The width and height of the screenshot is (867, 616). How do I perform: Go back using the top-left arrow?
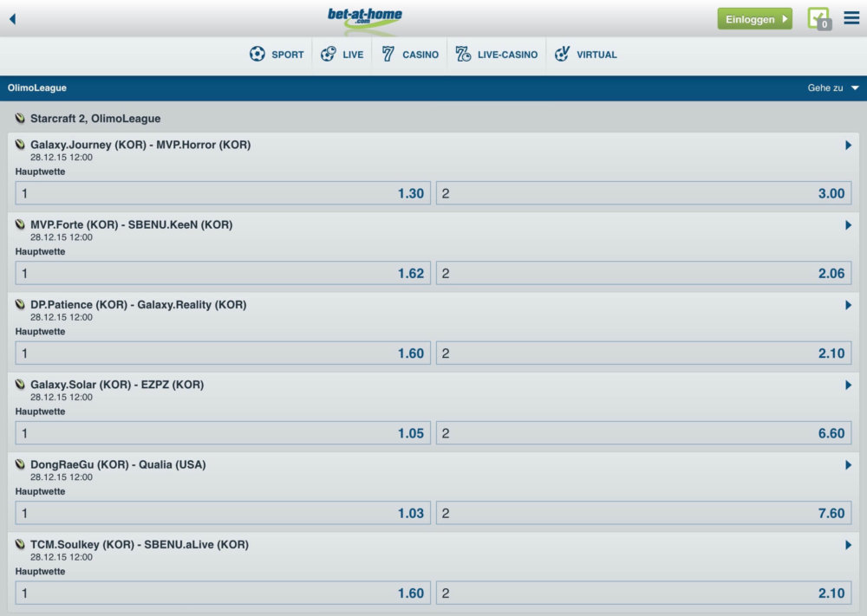pos(13,19)
